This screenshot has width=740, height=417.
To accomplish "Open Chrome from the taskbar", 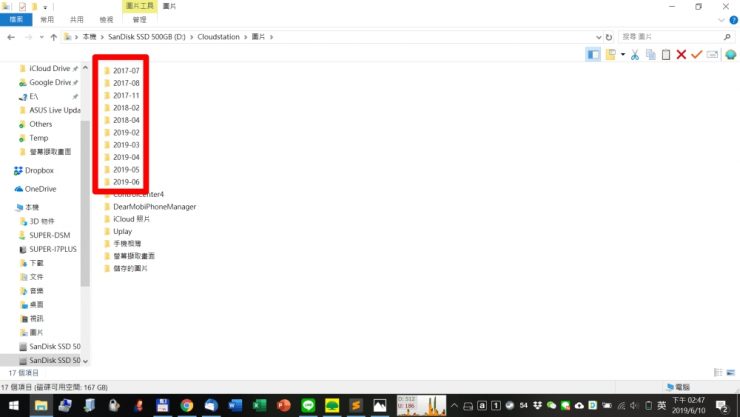I will (x=187, y=405).
